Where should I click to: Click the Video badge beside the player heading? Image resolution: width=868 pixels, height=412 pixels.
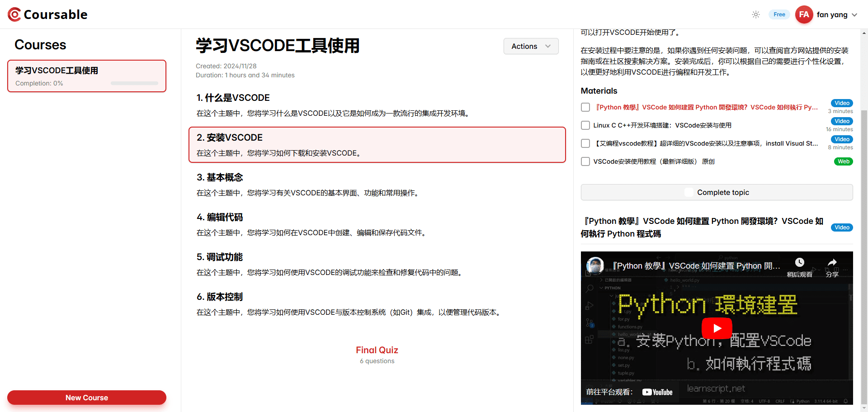tap(842, 227)
